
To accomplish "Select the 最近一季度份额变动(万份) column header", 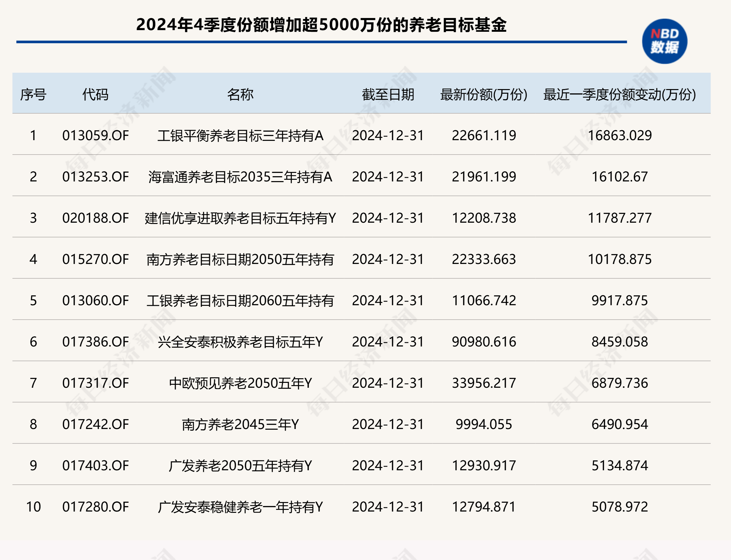I will pyautogui.click(x=620, y=95).
